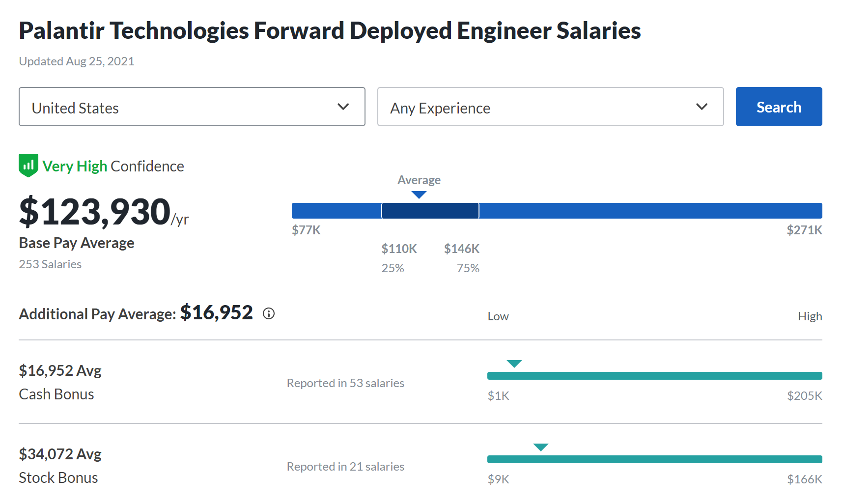Click the 'High' column header
Viewport: 843px width, 504px height.
pos(810,316)
